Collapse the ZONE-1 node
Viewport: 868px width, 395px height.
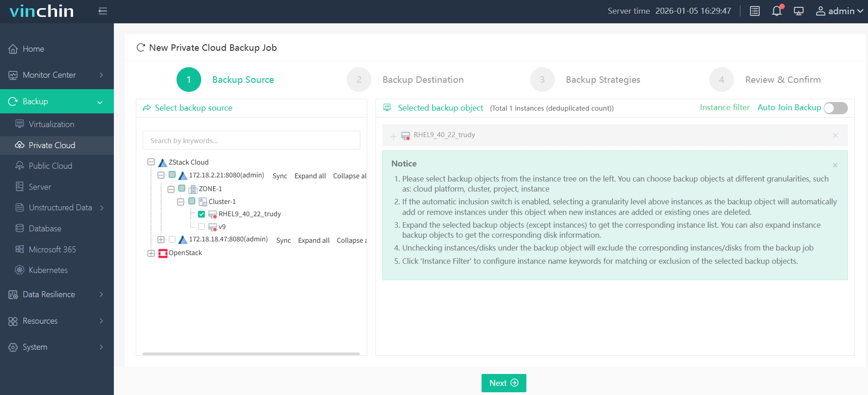pyautogui.click(x=171, y=189)
